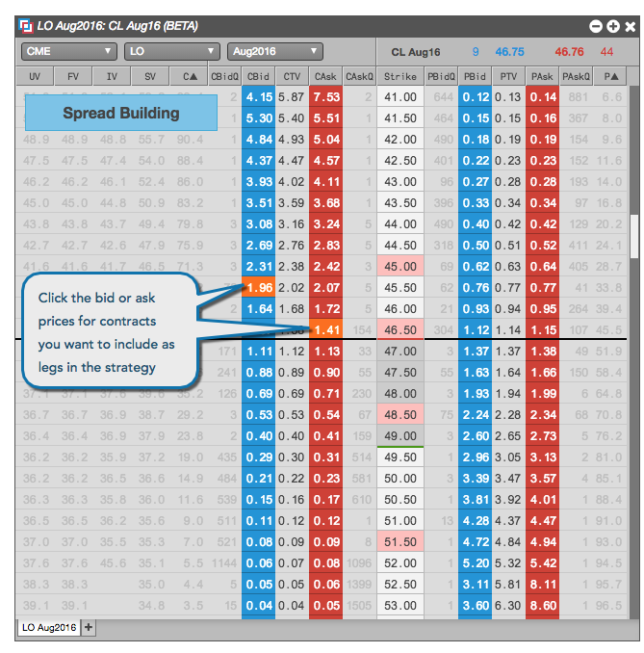
Task: Click the vertical scrollbar thumb
Action: click(634, 237)
